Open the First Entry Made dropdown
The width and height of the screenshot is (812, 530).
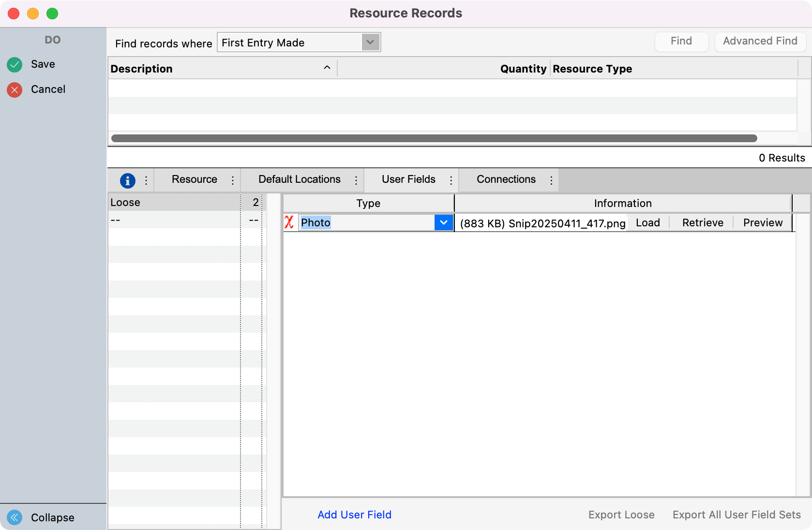click(x=370, y=43)
